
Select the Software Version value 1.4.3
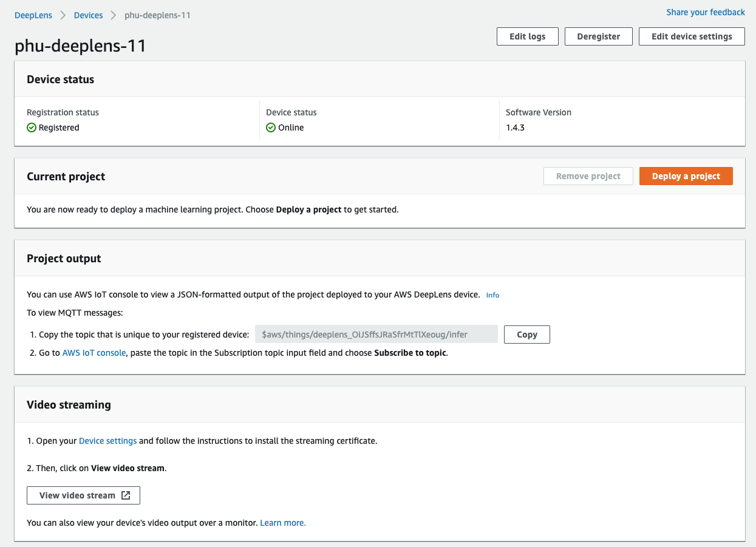(x=515, y=127)
